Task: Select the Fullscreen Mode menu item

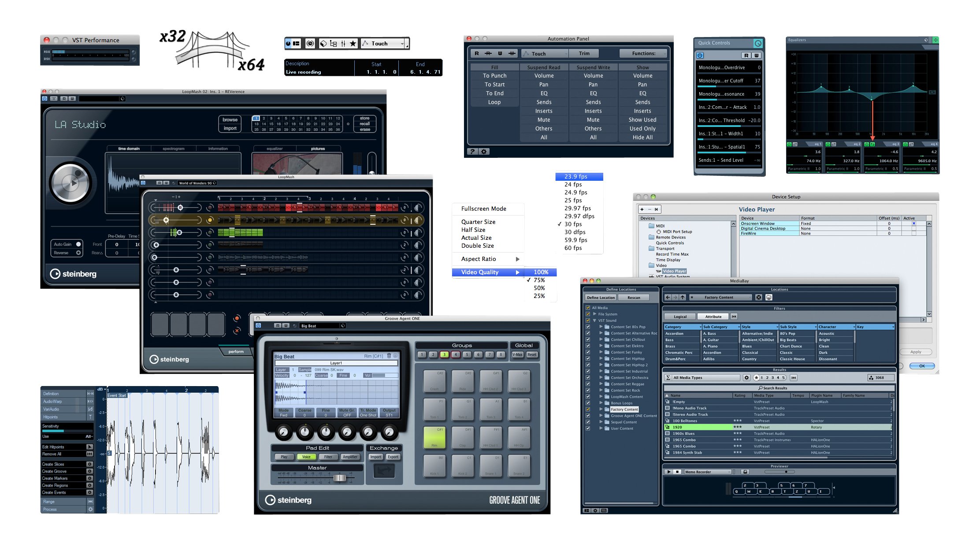Action: tap(488, 209)
